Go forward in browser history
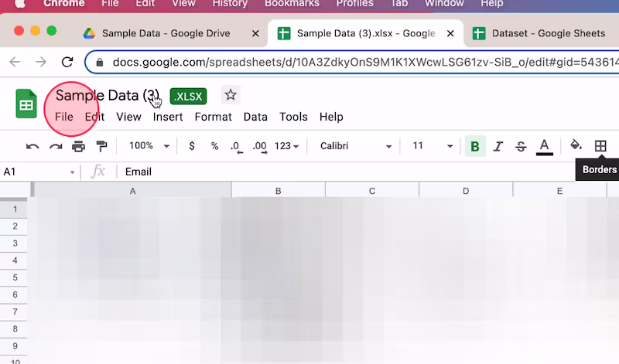 pyautogui.click(x=41, y=62)
